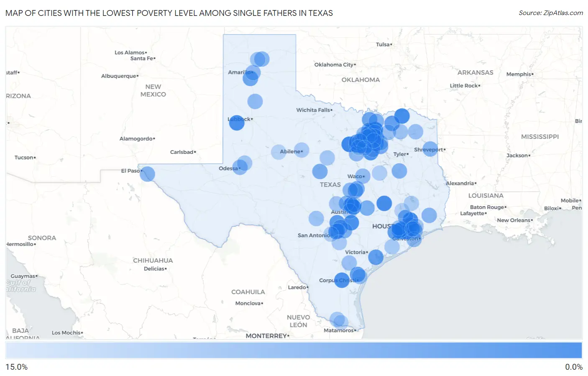588x376 pixels.
Task: Click the Biloxi map label
Action: [x=552, y=208]
